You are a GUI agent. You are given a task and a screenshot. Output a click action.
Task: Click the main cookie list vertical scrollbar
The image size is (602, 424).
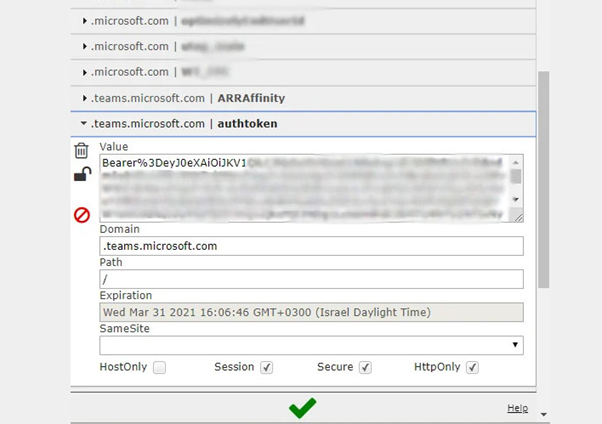point(544,180)
